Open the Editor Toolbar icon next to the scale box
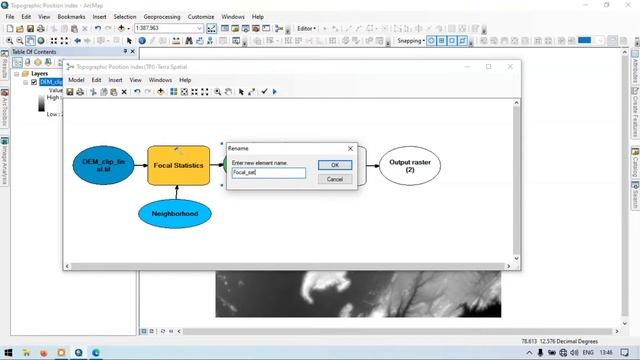This screenshot has height=360, width=640. pos(211,29)
